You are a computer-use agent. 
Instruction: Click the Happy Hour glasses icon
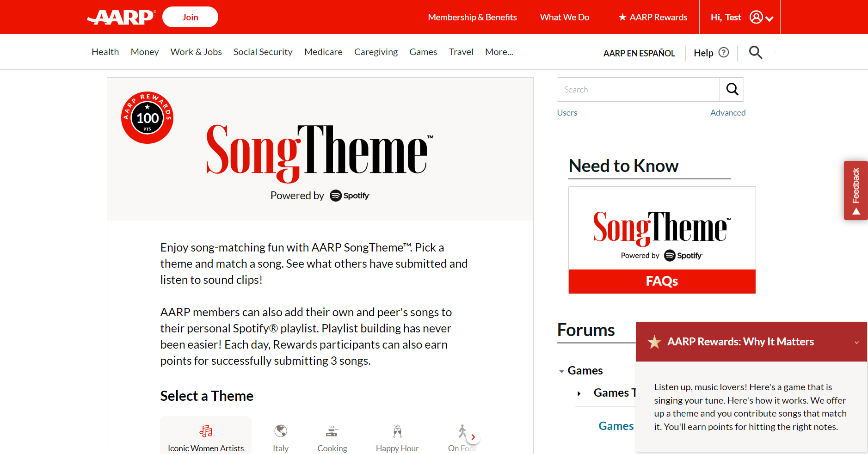[x=397, y=431]
